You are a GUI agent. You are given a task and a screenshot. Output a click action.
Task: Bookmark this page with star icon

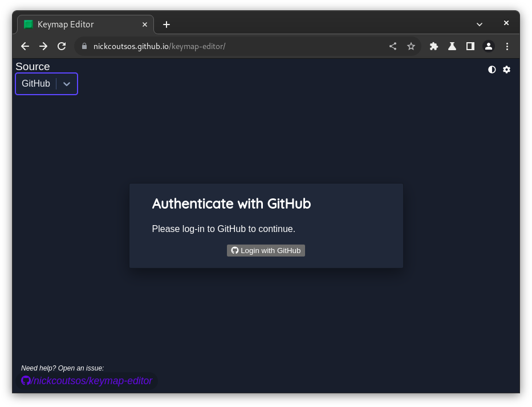coord(411,46)
